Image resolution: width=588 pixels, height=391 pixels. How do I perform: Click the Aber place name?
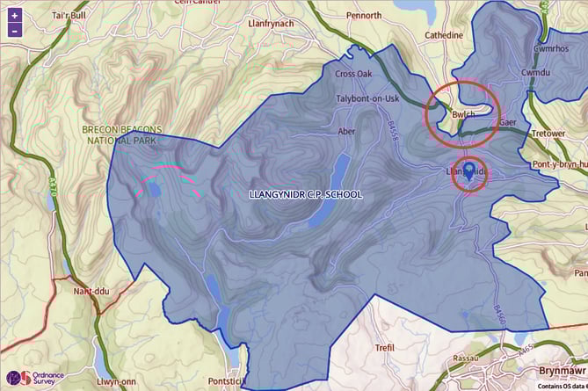(x=346, y=131)
